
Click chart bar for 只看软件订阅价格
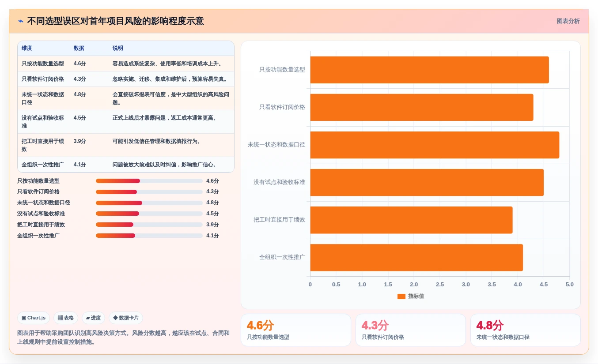click(422, 107)
